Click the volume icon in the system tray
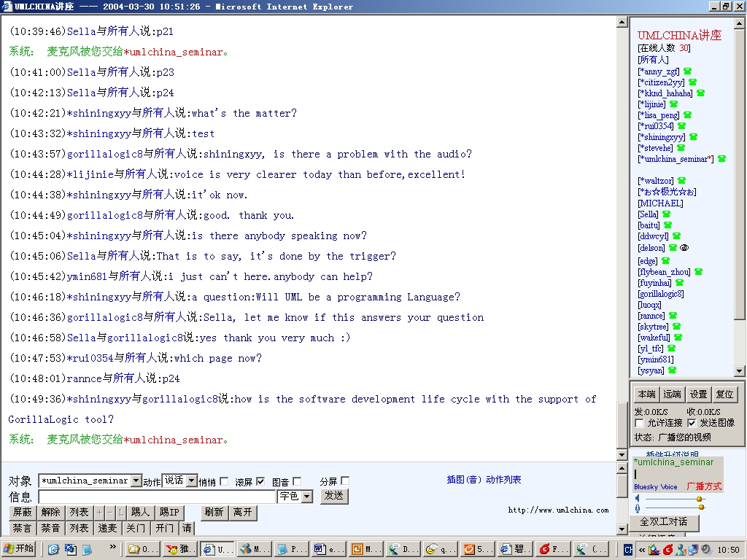 pos(706,550)
